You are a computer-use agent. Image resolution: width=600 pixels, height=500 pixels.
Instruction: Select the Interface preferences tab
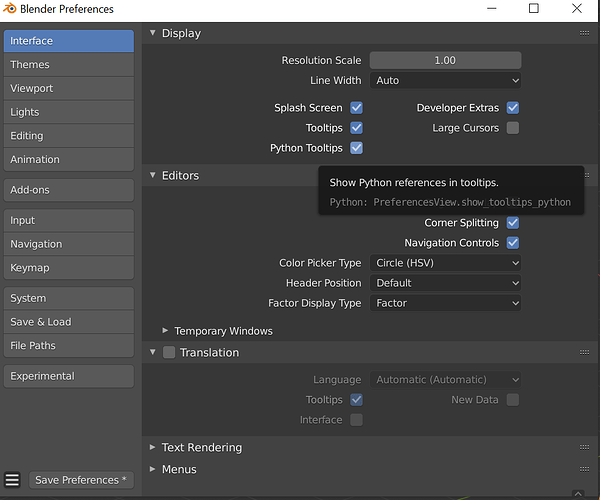point(69,41)
